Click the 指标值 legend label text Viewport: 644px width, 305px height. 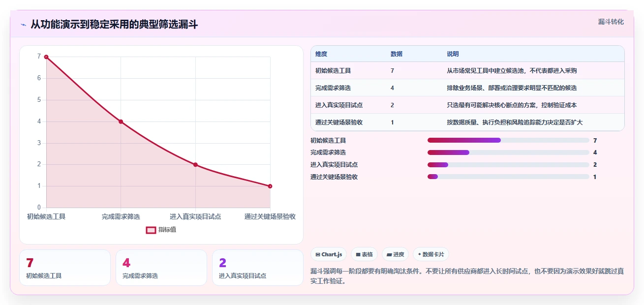coord(167,230)
